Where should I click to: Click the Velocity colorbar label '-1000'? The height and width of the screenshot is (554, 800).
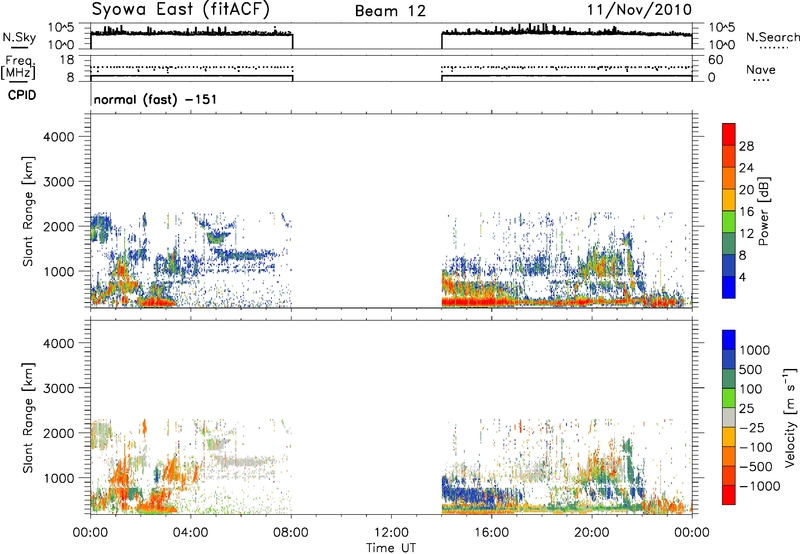pos(759,486)
